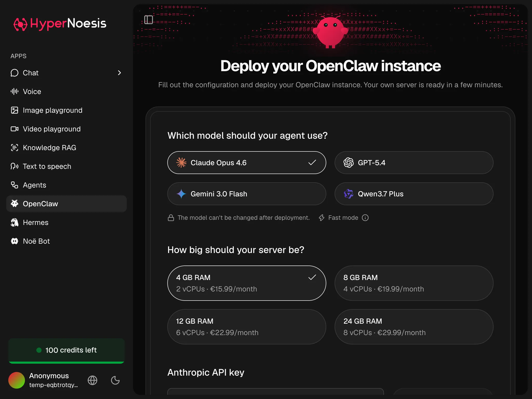Click the Fast mode lightning bolt icon
The width and height of the screenshot is (532, 399).
click(x=322, y=218)
